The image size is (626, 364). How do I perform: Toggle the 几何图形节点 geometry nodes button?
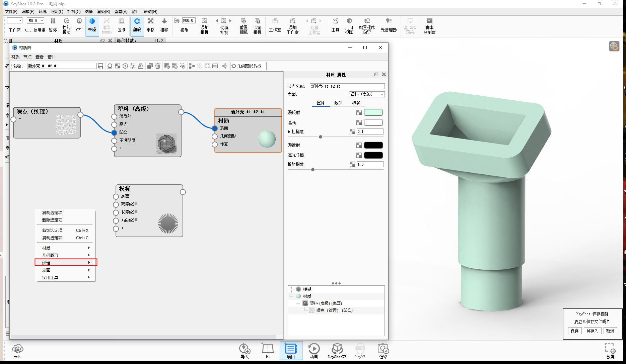[248, 66]
